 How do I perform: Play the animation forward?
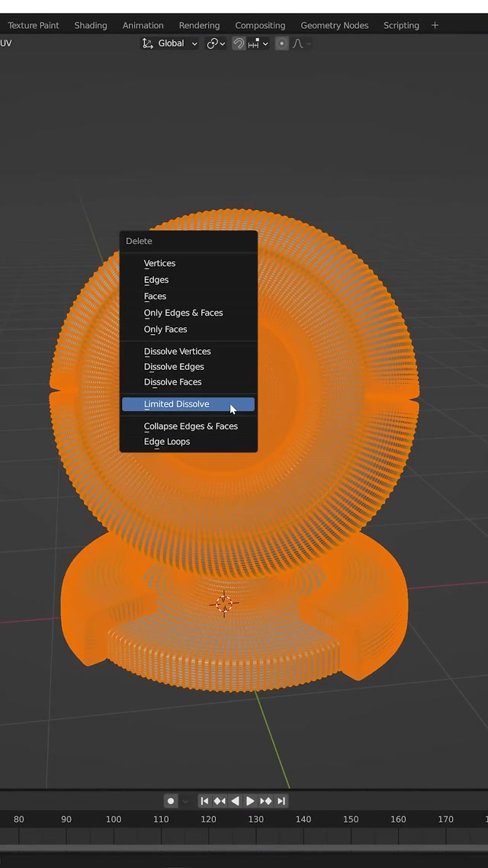tap(250, 801)
